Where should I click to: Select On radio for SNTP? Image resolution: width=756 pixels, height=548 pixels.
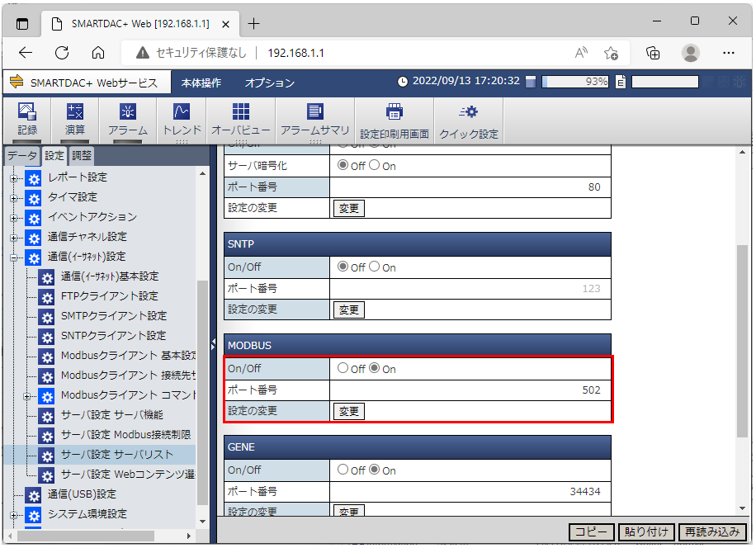coord(374,267)
